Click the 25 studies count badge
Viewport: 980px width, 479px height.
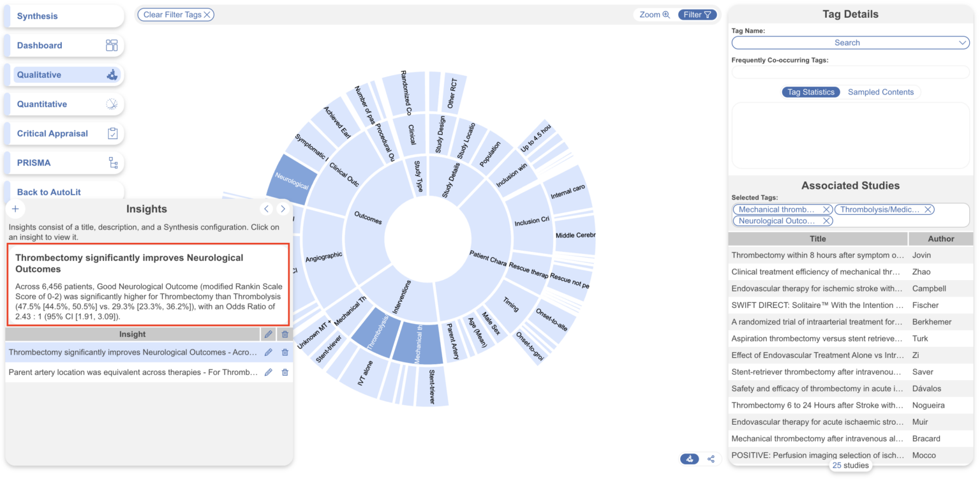click(x=850, y=466)
